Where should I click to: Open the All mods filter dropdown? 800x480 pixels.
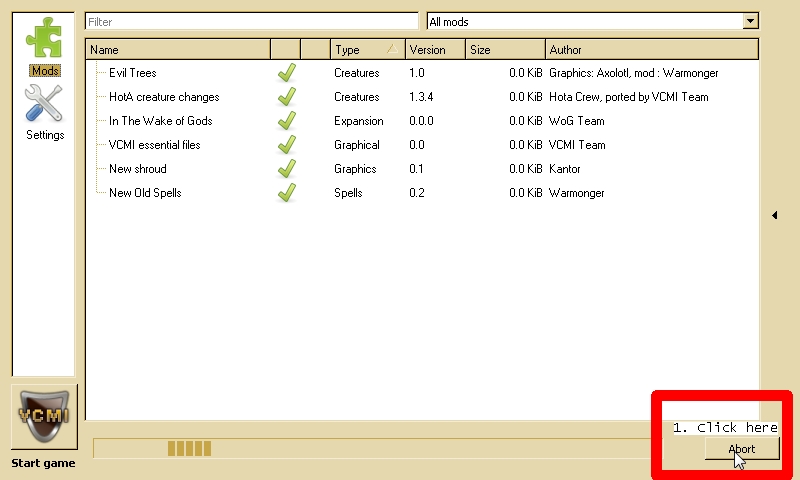(x=591, y=21)
